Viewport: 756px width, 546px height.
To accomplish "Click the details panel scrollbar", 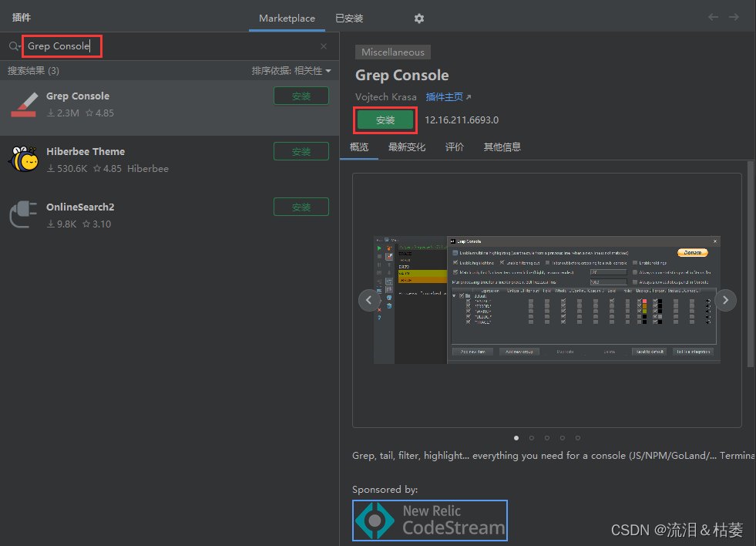I will coord(750,265).
